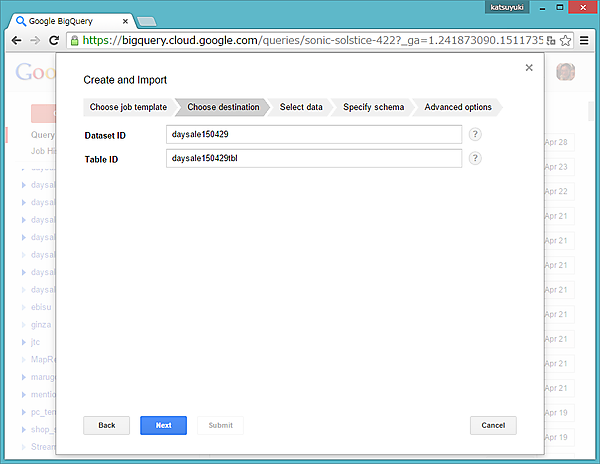Expand the shop_ dataset arrow in sidebar
This screenshot has height=464, width=600.
(x=24, y=430)
